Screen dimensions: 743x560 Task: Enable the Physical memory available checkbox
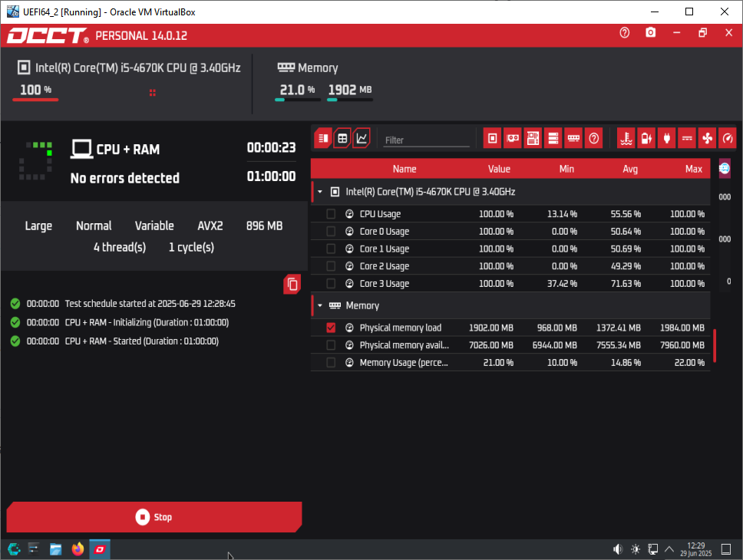[331, 345]
